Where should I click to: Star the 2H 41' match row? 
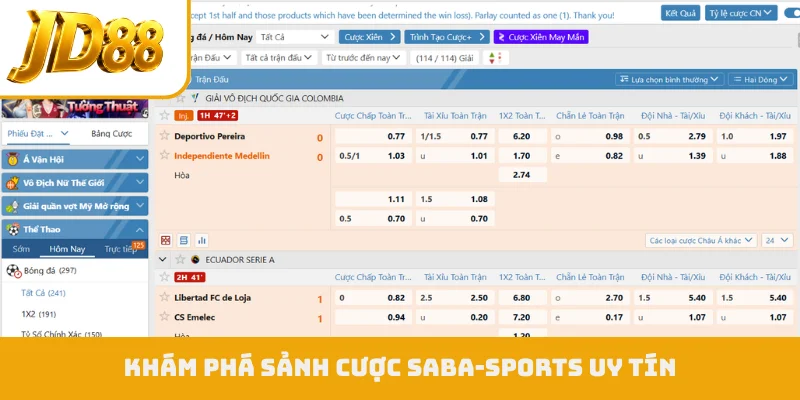point(164,277)
